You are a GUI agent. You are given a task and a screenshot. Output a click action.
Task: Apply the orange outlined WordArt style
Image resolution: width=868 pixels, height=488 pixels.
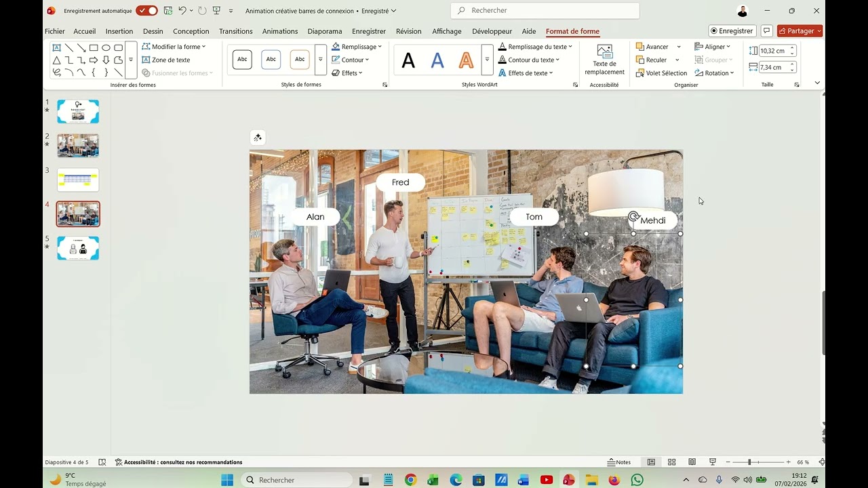coord(466,60)
